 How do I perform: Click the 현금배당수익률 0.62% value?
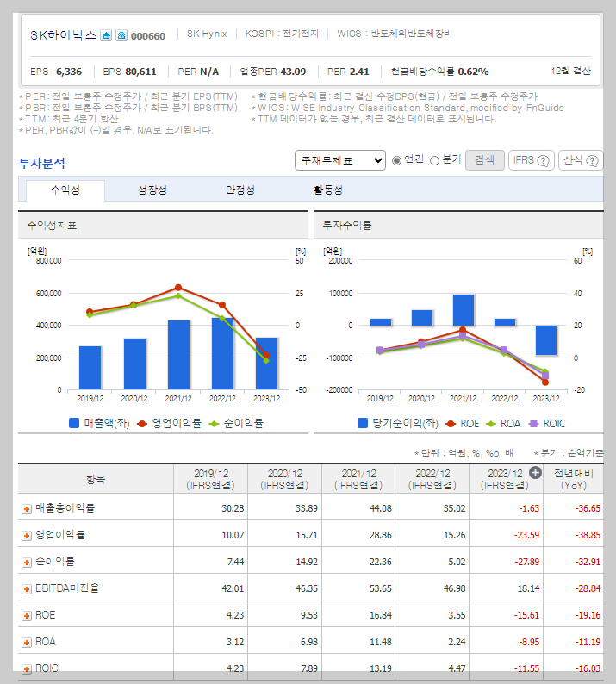pos(439,72)
